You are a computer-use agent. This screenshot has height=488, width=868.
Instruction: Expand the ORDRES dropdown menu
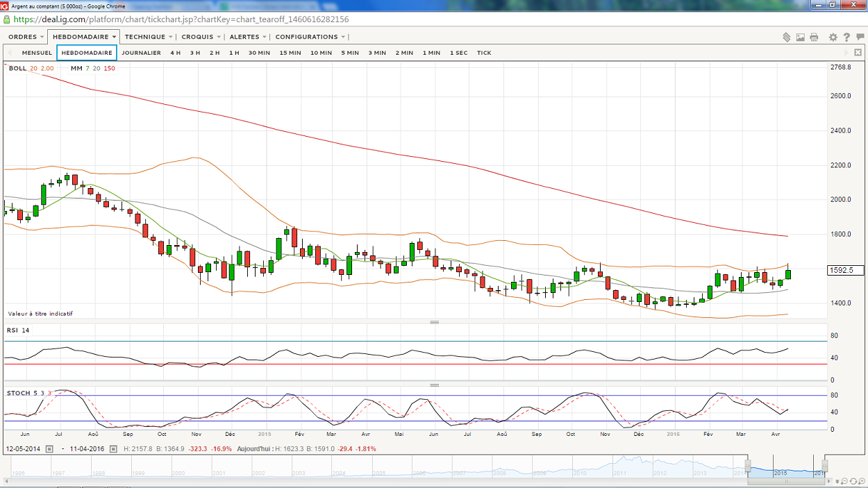(x=26, y=37)
